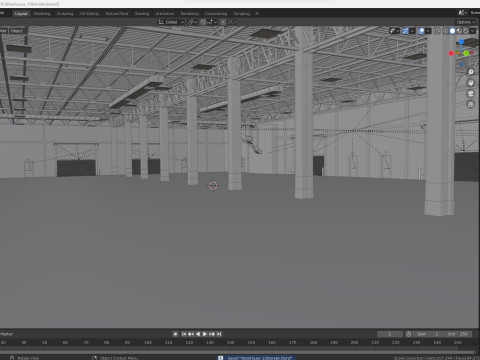Click the End frame field
This screenshot has width=480, height=360.
tap(458, 334)
